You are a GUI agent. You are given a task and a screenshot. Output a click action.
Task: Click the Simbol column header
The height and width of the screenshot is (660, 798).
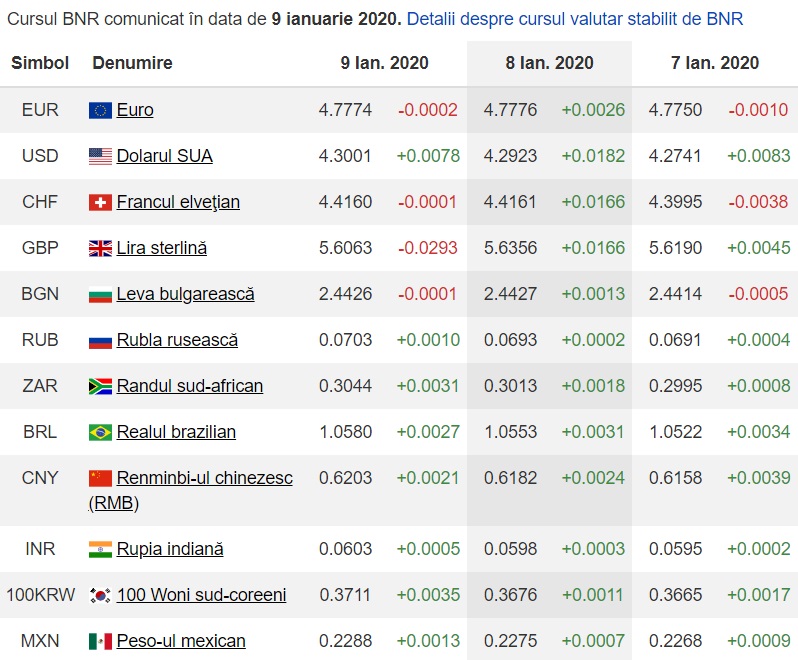click(40, 63)
